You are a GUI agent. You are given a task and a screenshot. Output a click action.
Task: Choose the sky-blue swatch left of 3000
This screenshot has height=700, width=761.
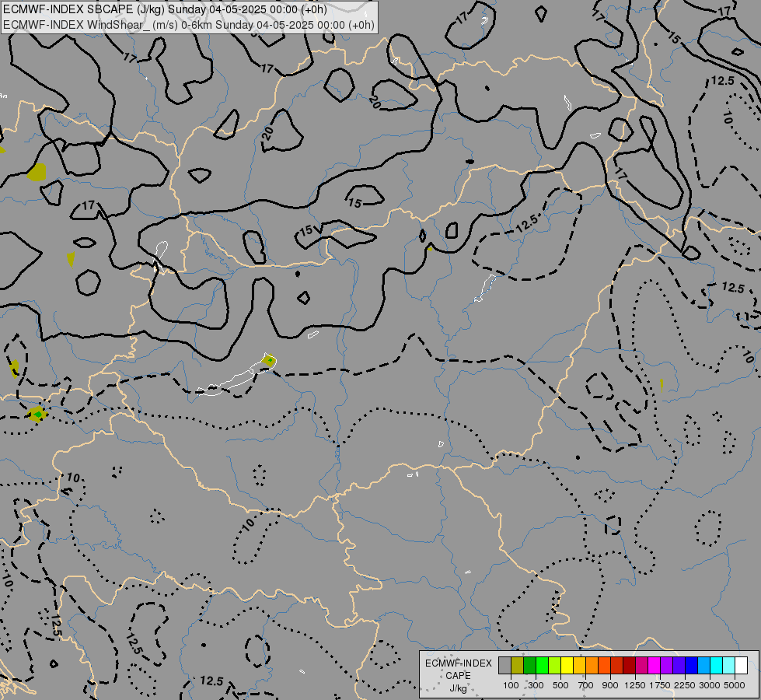click(x=703, y=666)
